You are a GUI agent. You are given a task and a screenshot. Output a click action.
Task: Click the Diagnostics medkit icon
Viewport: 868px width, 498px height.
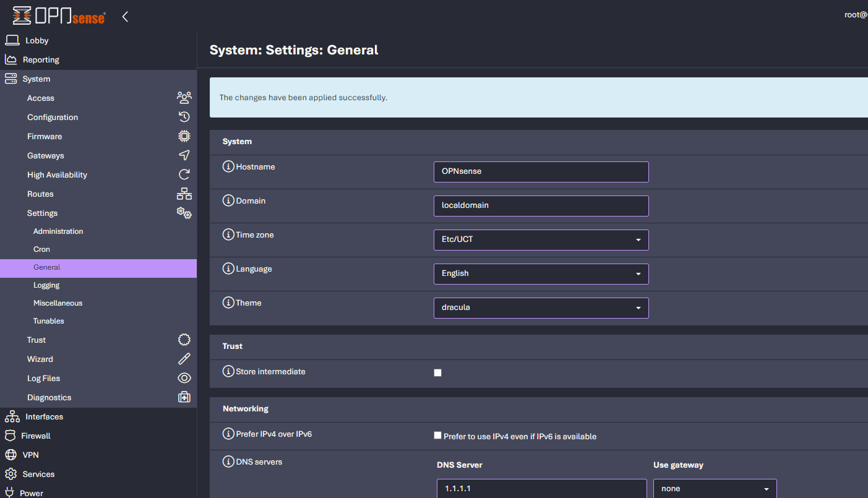[x=184, y=397]
